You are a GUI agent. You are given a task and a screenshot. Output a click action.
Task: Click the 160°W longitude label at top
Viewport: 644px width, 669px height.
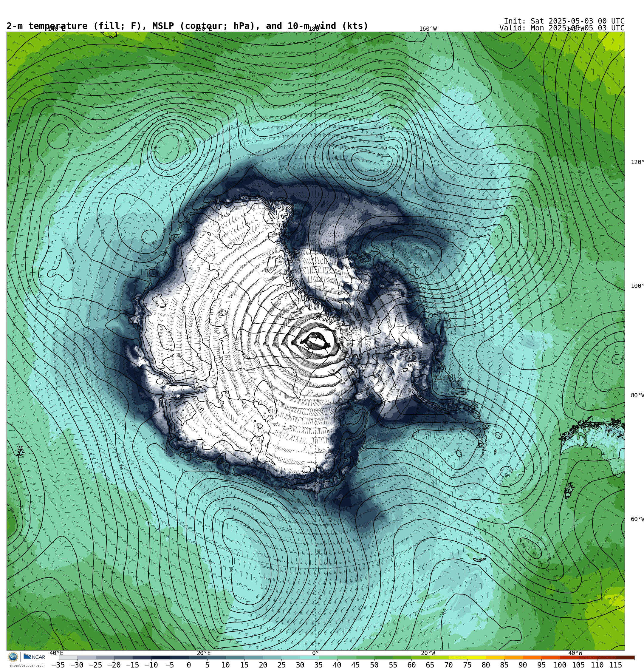428,29
